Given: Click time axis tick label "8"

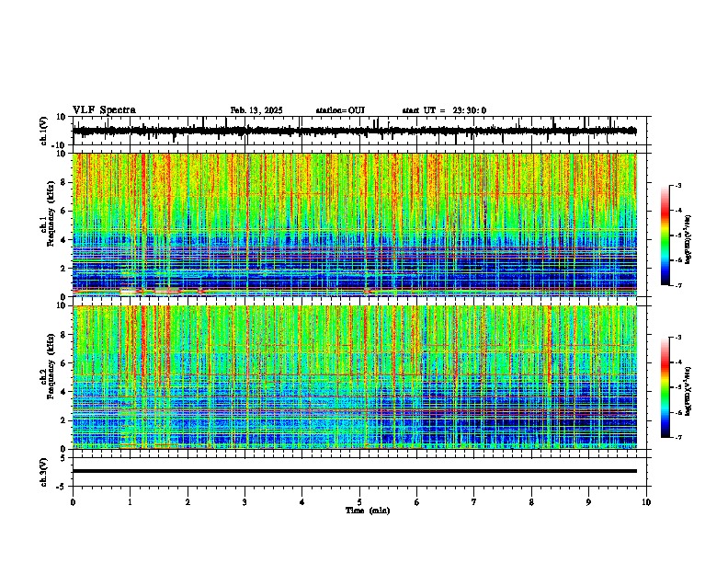Looking at the screenshot, I should pyautogui.click(x=531, y=502).
